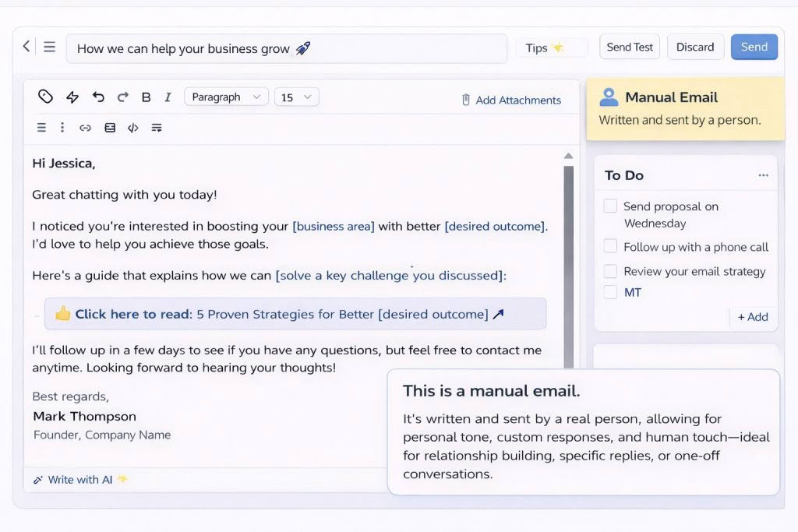Click the Tips button
The height and width of the screenshot is (532, 798).
[544, 48]
